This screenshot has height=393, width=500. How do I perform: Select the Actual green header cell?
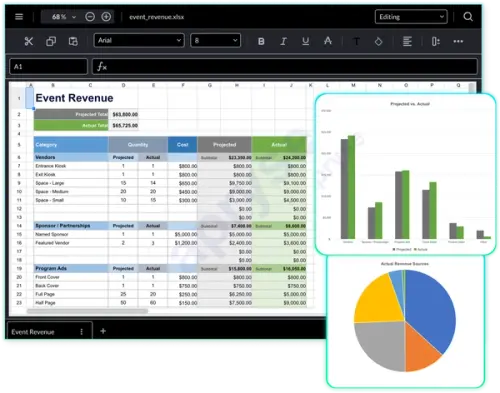(x=279, y=145)
